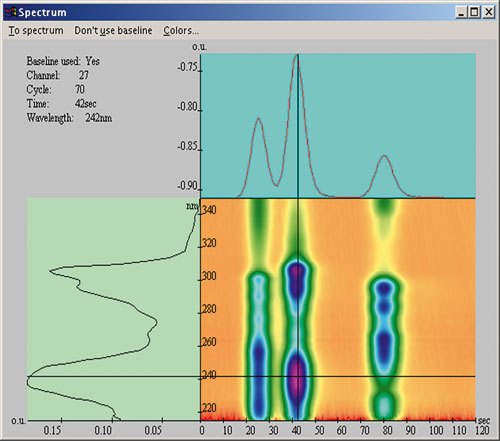Image resolution: width=500 pixels, height=441 pixels.
Task: Click the -0.75 o.u. axis label
Action: coord(188,67)
